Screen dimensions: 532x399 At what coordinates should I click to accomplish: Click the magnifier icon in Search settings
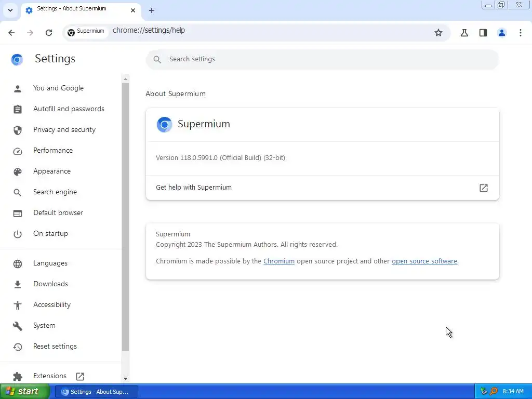pos(157,59)
